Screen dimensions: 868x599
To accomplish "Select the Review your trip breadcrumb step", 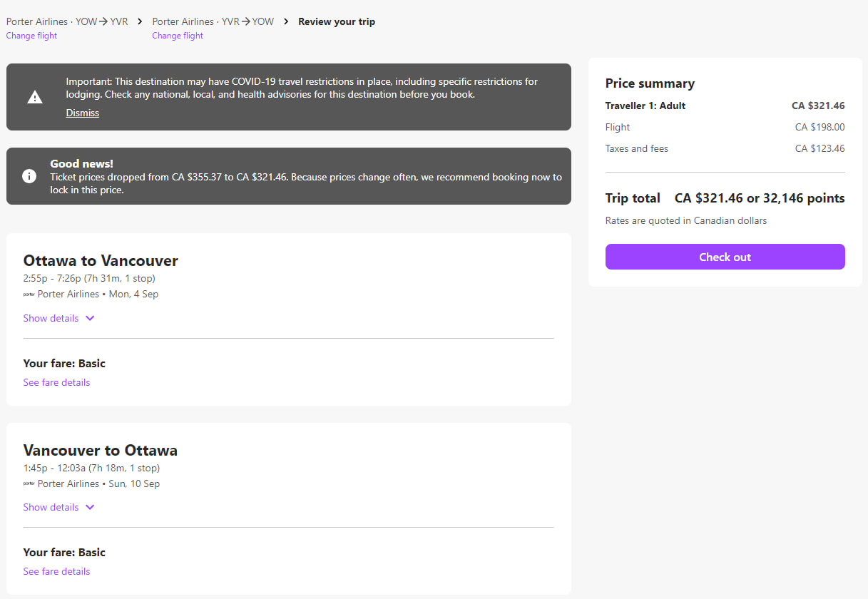I will (x=337, y=21).
